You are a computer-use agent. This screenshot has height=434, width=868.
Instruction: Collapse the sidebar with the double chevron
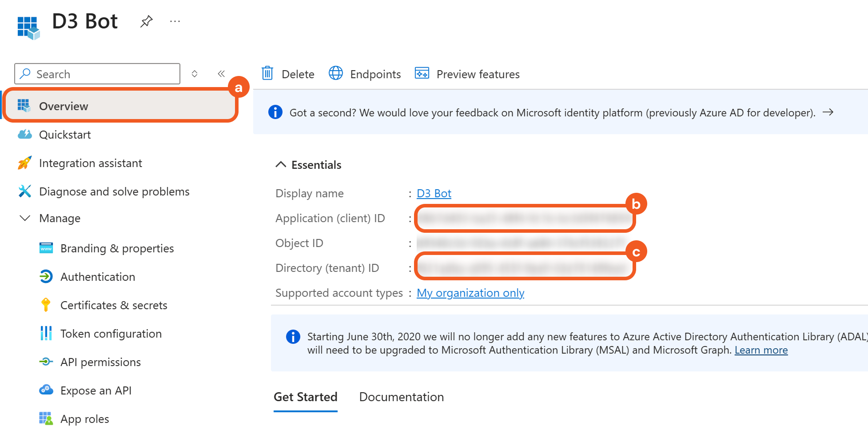point(221,74)
